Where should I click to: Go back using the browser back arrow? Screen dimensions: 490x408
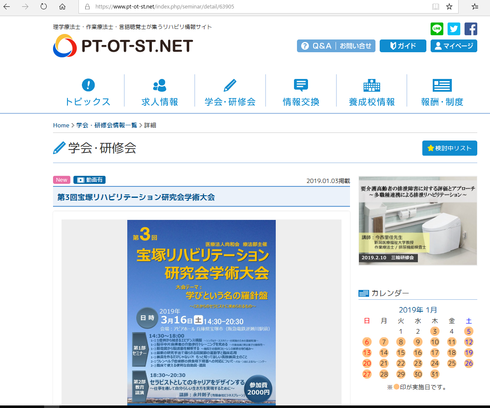pos(7,6)
